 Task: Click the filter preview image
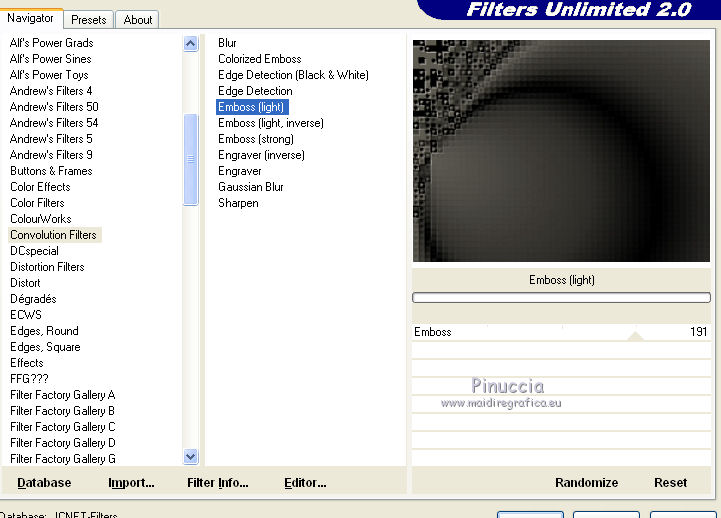pos(561,151)
